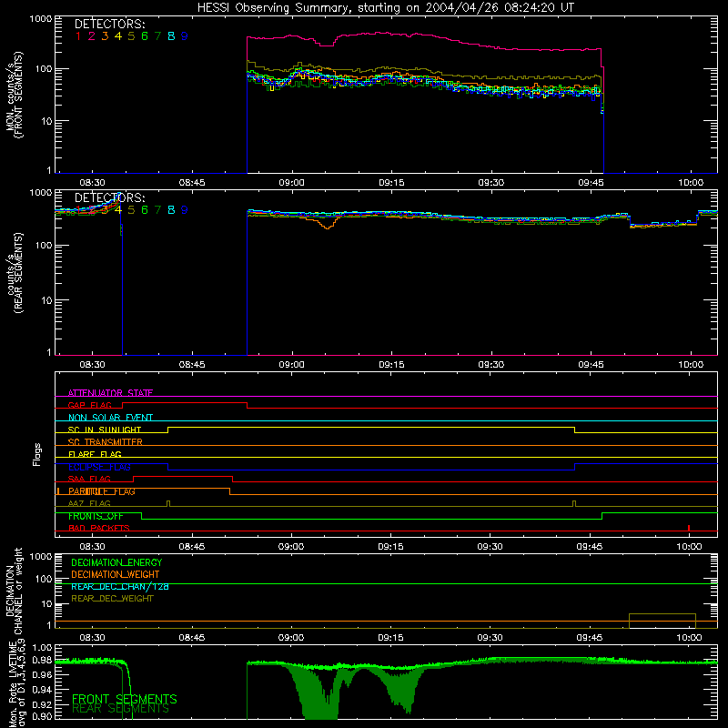Click the REAR_DEC_CHAN/128 legend label
Viewport: 728px width, 728px height.
(120, 587)
